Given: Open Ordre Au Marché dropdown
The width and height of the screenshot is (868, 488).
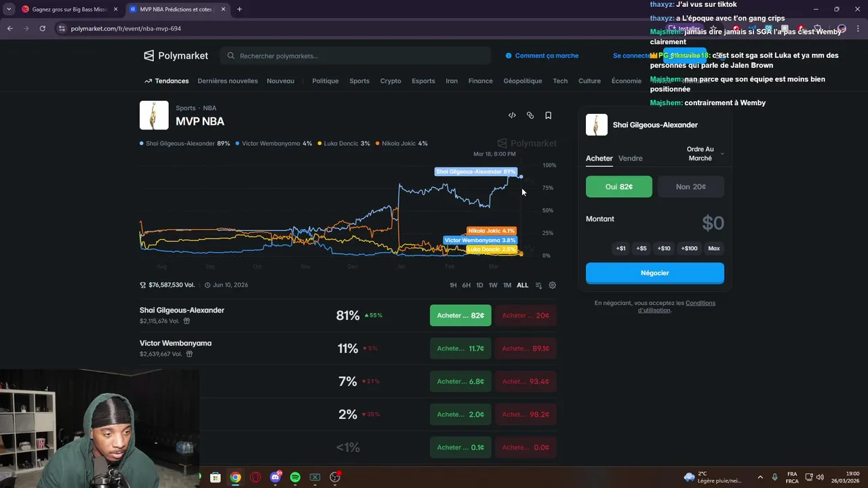Looking at the screenshot, I should click(x=705, y=154).
